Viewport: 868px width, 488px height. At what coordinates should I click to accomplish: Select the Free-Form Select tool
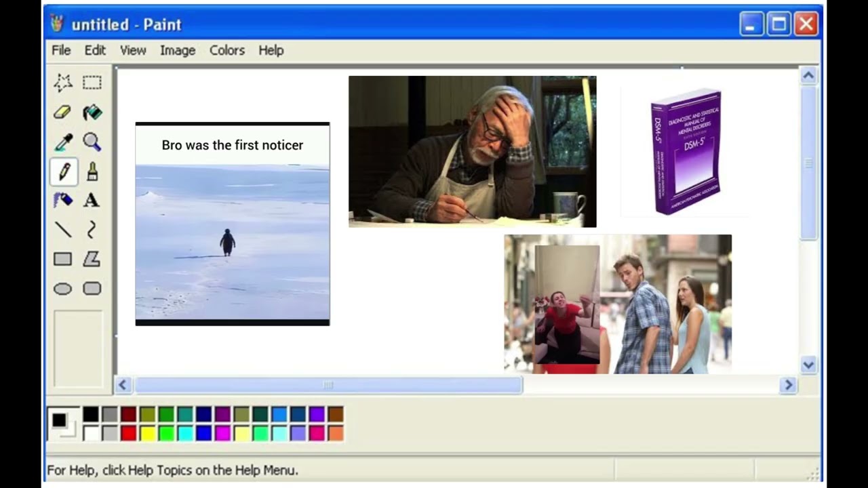[63, 83]
